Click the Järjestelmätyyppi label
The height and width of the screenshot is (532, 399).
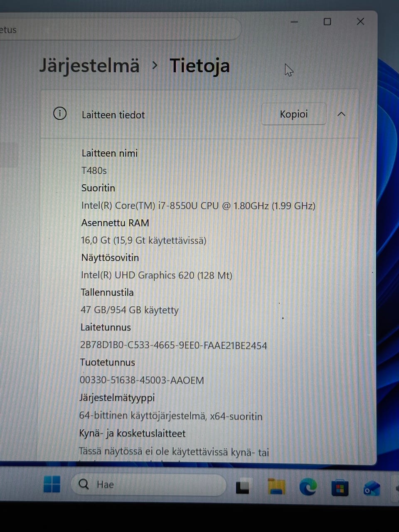click(117, 398)
